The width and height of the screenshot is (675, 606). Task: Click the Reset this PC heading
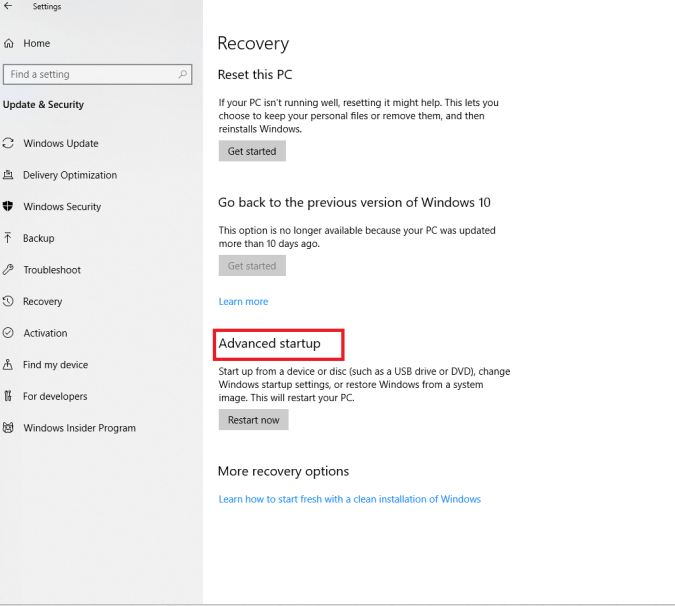[255, 75]
